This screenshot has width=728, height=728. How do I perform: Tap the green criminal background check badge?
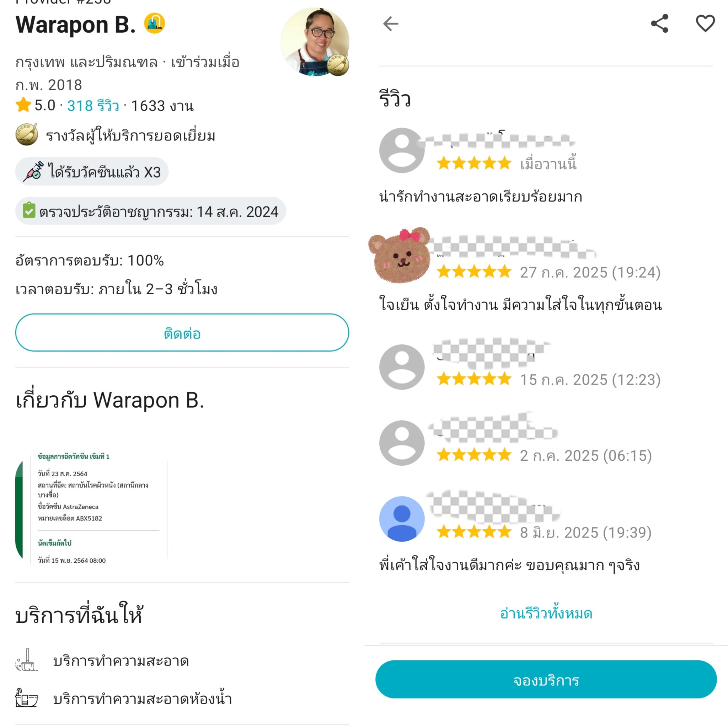tap(150, 211)
